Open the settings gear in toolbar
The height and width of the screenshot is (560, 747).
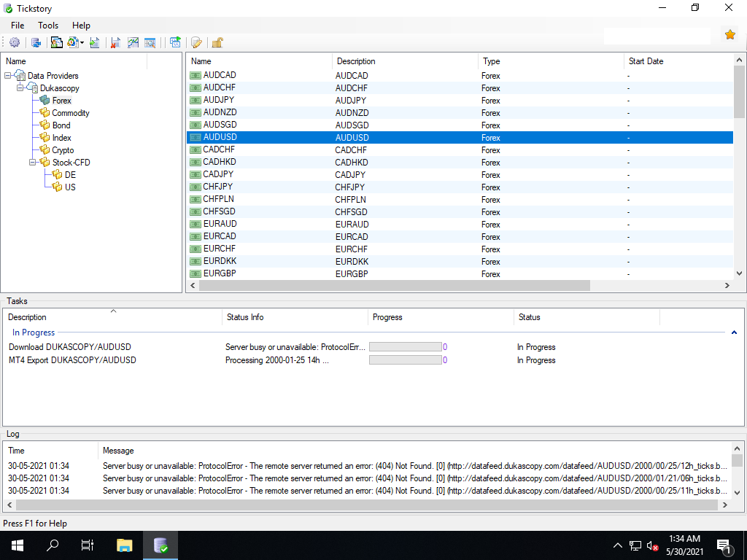pyautogui.click(x=15, y=42)
